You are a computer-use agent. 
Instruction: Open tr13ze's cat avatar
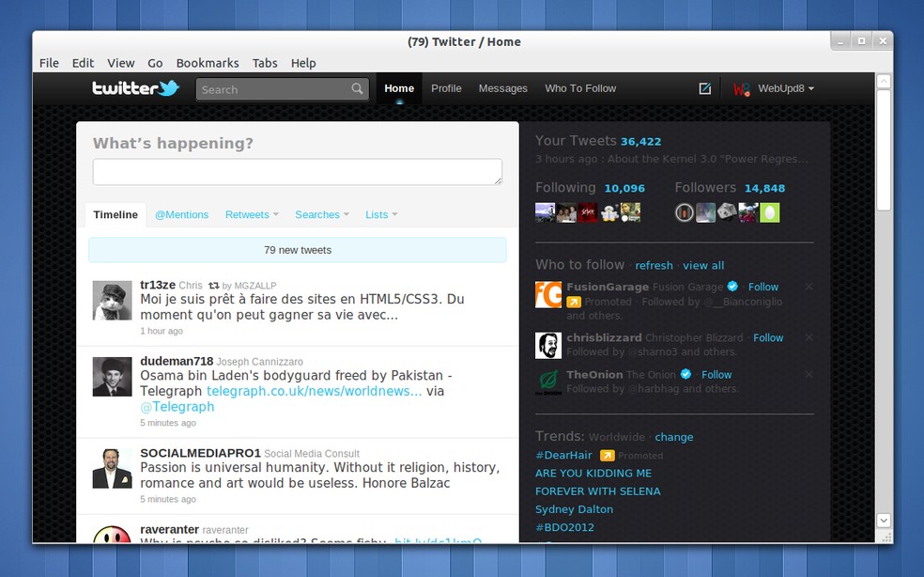click(x=112, y=301)
